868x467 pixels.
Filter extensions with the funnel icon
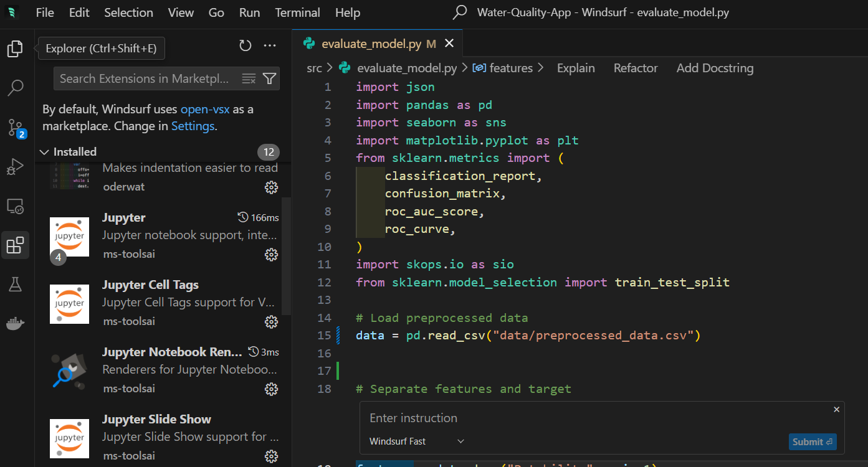269,78
